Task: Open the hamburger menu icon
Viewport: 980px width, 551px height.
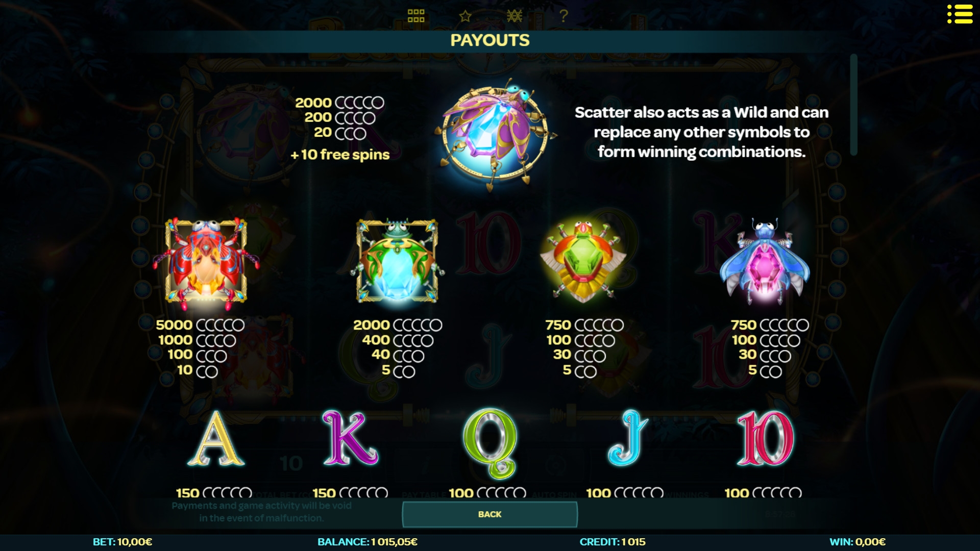Action: point(960,14)
